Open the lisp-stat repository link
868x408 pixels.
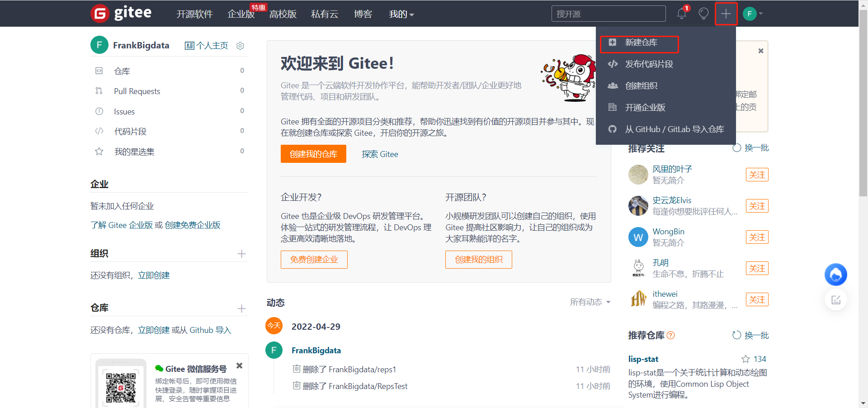(643, 359)
